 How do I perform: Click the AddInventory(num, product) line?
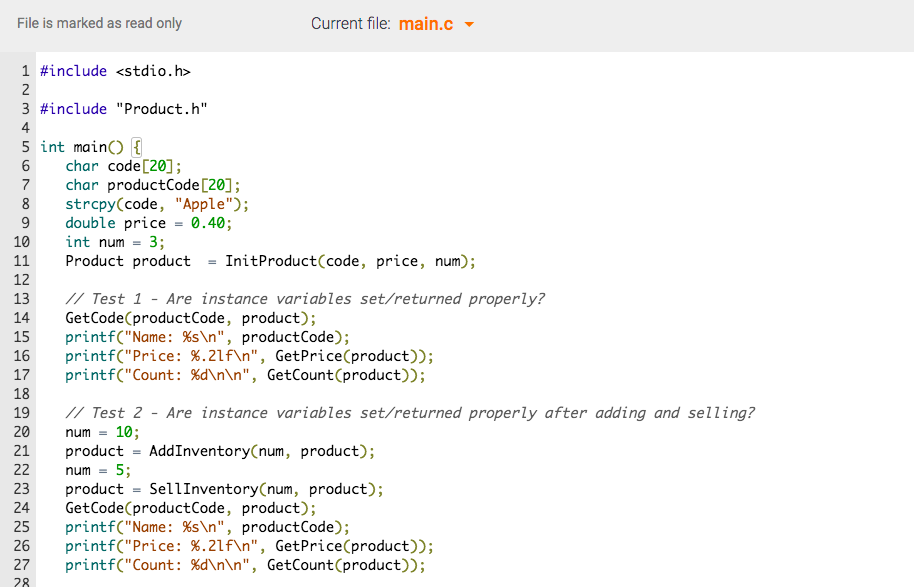[x=220, y=451]
